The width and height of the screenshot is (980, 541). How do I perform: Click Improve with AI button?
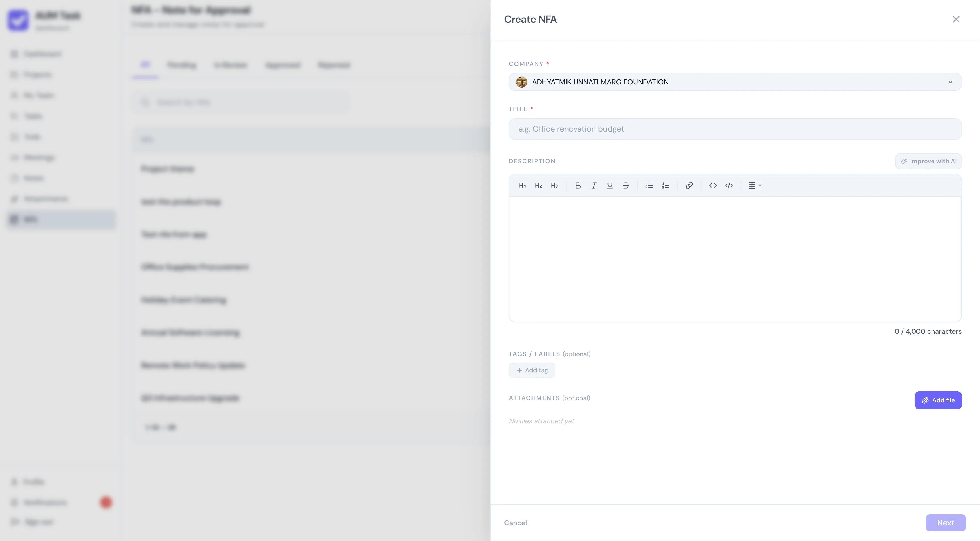(929, 161)
